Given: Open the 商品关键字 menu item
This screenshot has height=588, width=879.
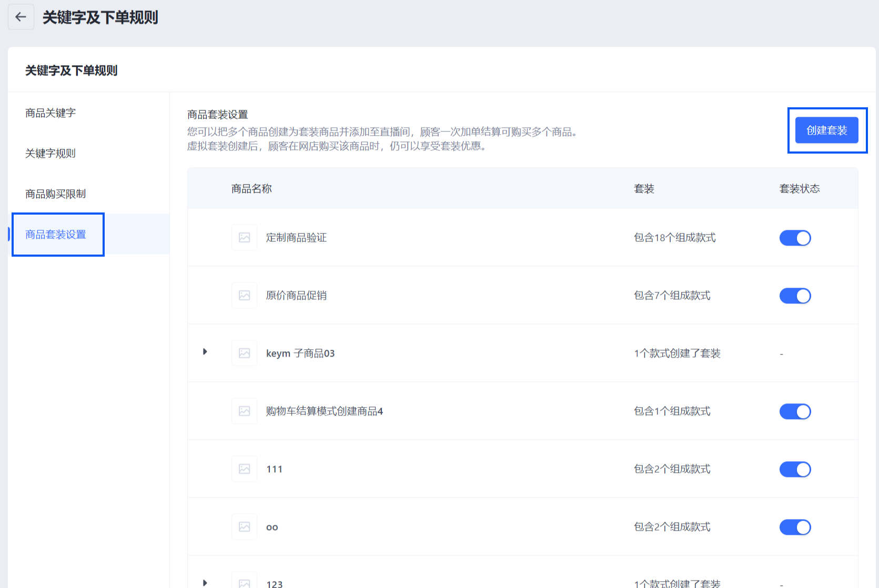Looking at the screenshot, I should [50, 113].
